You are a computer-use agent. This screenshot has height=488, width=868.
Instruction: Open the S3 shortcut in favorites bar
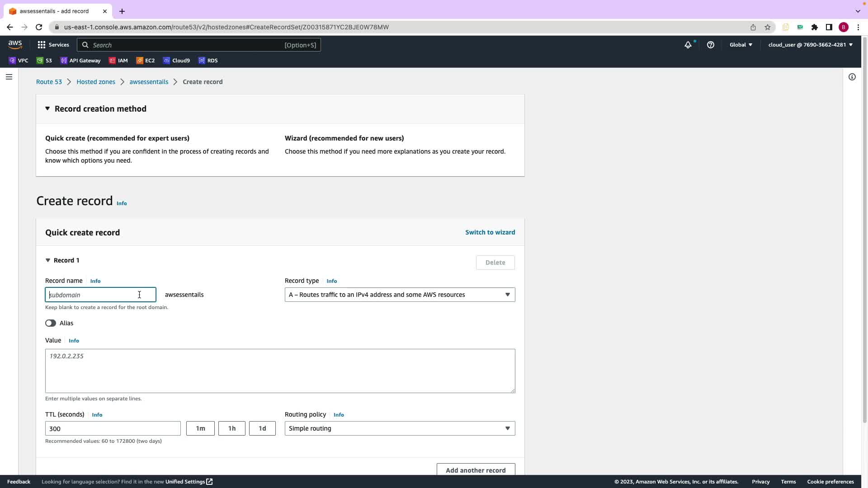click(x=44, y=61)
